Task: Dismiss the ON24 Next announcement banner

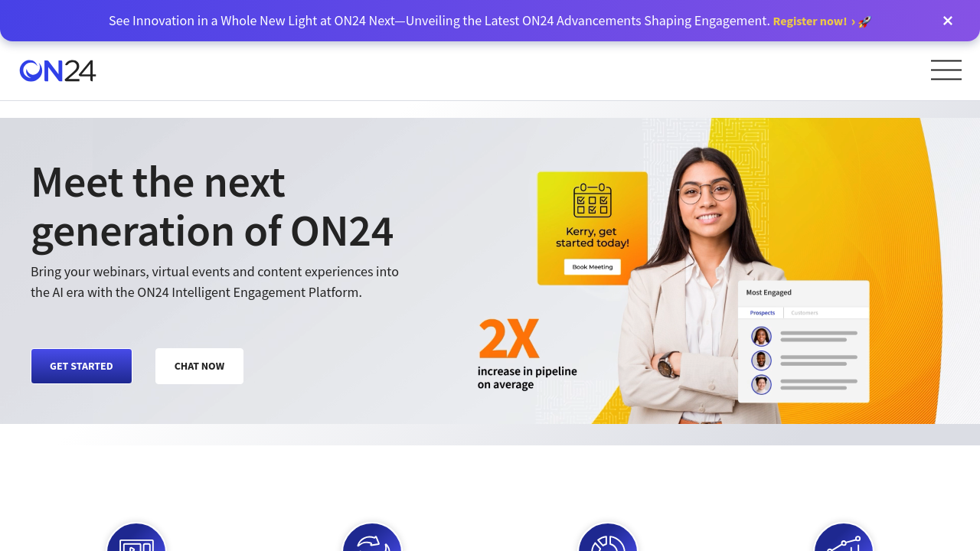Action: (948, 21)
